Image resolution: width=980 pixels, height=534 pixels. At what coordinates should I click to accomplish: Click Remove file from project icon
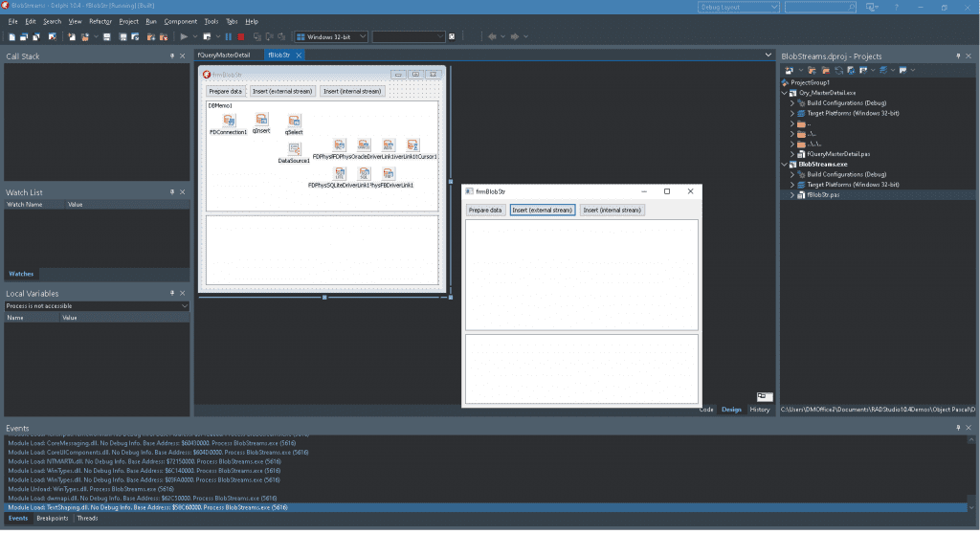[x=164, y=37]
